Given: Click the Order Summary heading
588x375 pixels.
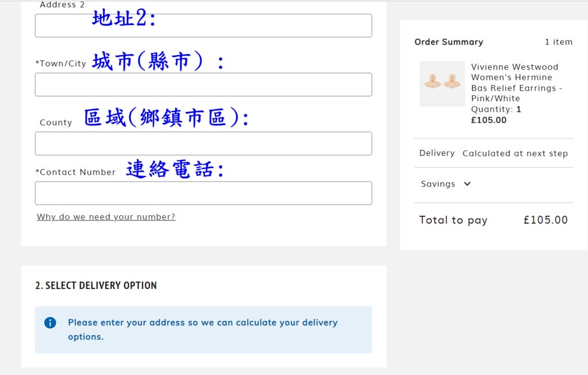Looking at the screenshot, I should [448, 42].
